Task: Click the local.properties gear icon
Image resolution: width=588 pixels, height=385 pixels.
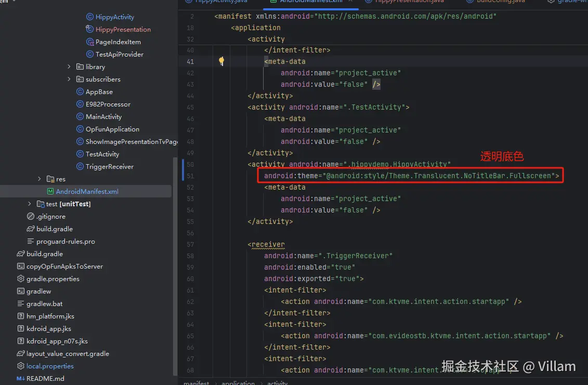Action: click(x=21, y=366)
